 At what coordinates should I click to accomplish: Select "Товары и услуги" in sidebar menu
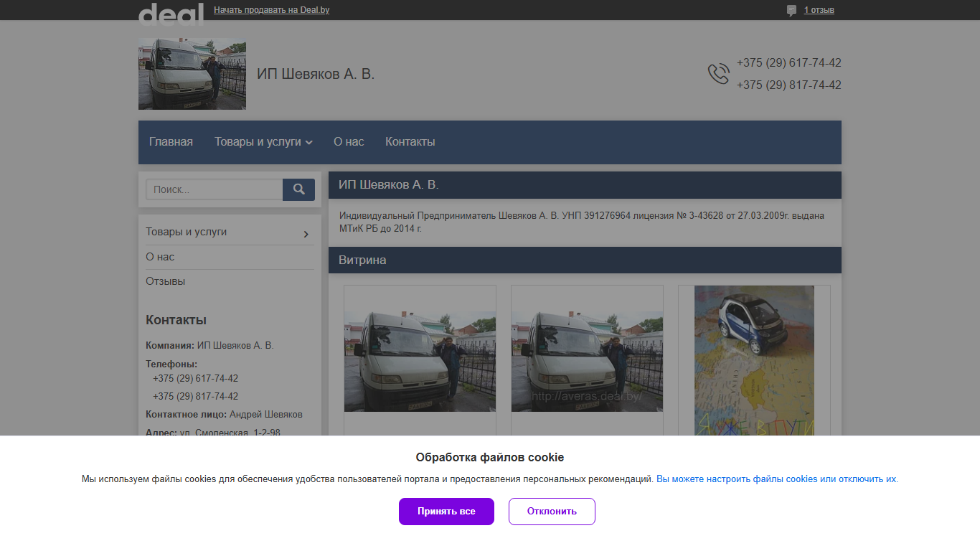(187, 232)
